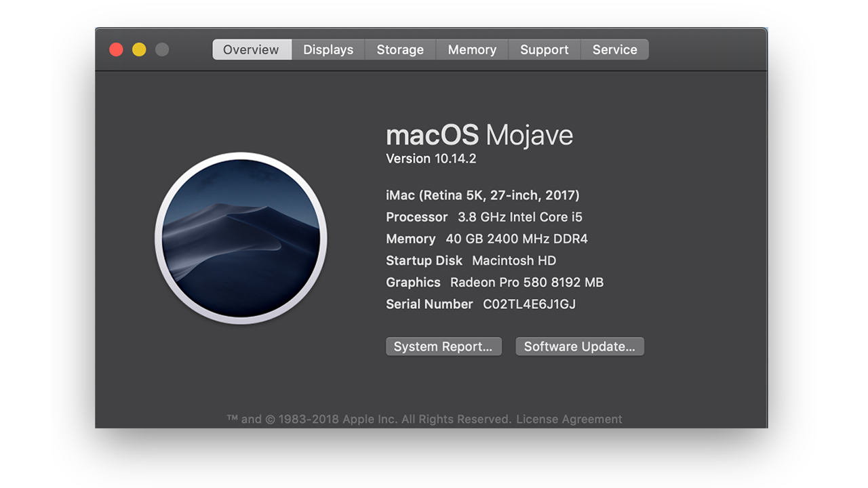Click the Startup Disk label

point(425,260)
